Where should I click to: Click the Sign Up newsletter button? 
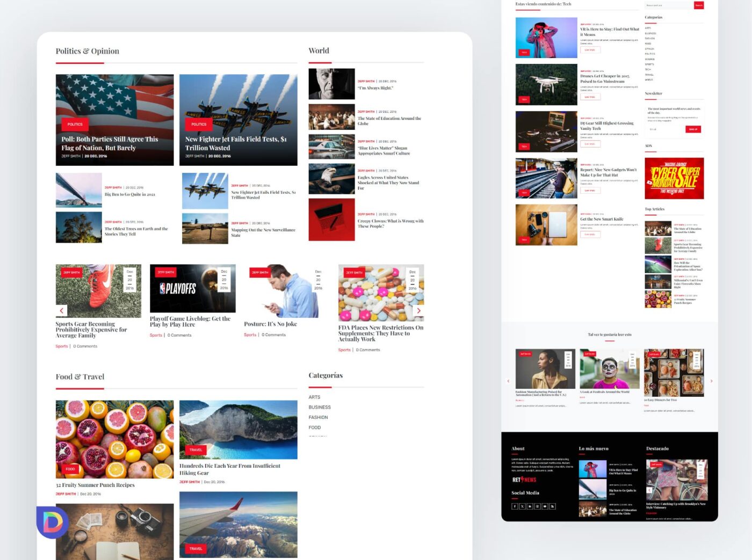(693, 129)
